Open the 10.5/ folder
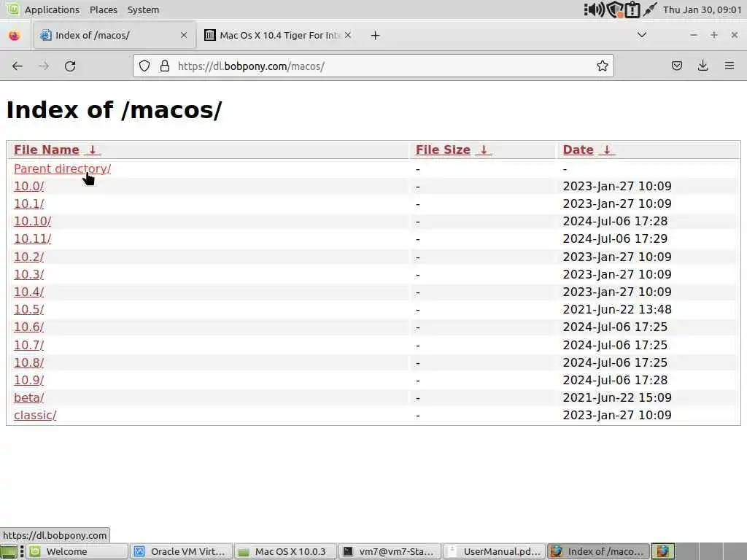747x560 pixels. coord(28,309)
